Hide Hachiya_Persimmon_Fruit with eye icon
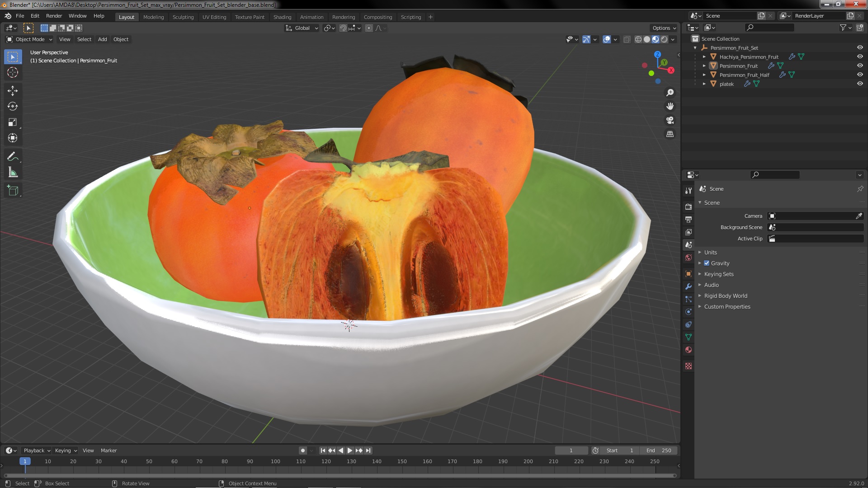The height and width of the screenshot is (488, 868). tap(859, 56)
